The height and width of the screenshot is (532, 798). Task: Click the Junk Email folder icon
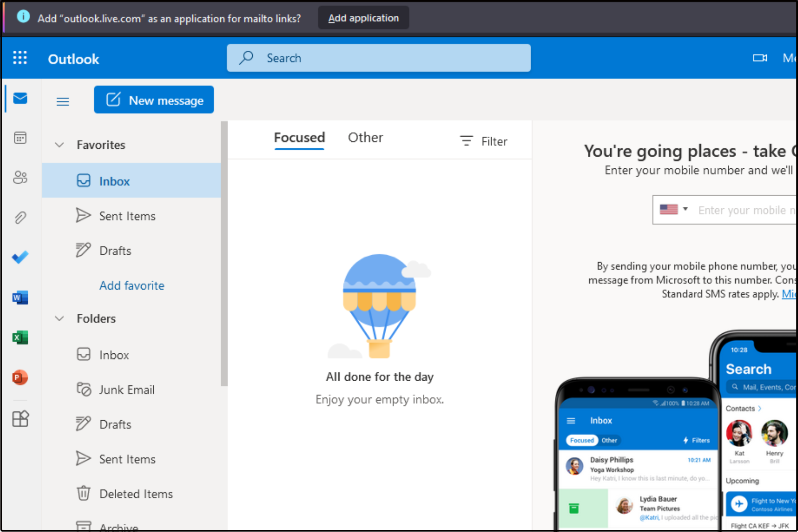(83, 389)
